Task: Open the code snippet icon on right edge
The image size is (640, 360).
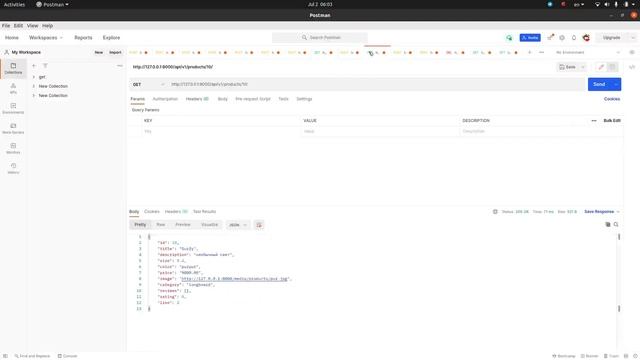Action: click(x=632, y=67)
